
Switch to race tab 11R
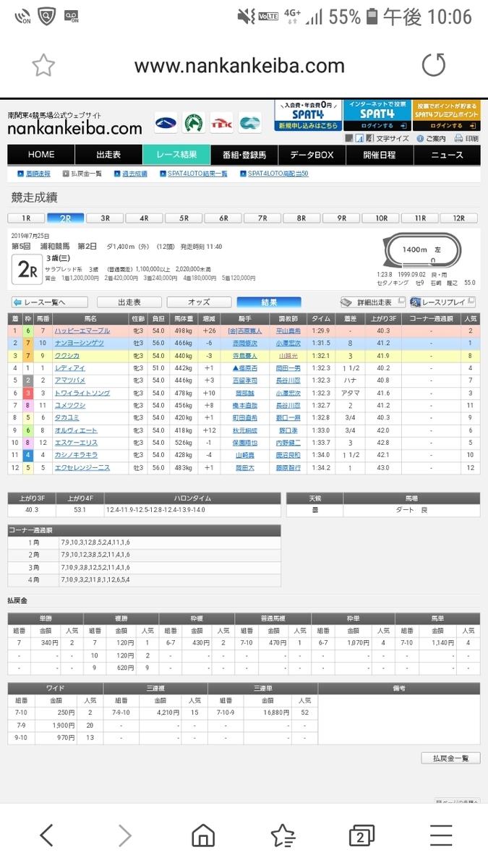point(420,218)
